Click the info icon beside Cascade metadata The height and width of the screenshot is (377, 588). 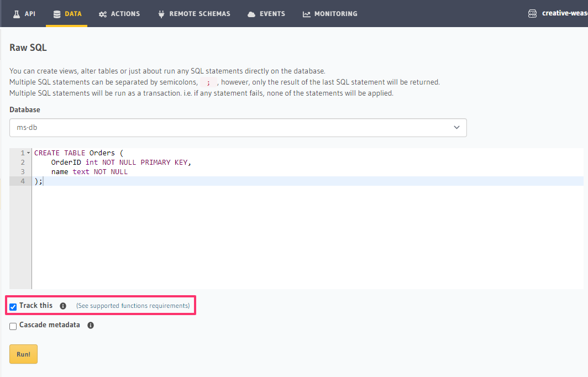pos(90,325)
